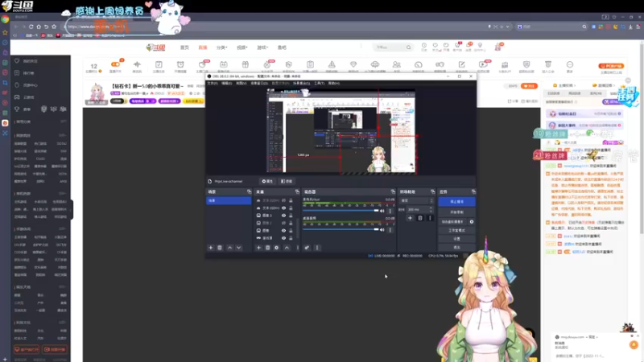644x362 pixels.
Task: Open 文件 menu in OBS menu bar
Action: (212, 84)
